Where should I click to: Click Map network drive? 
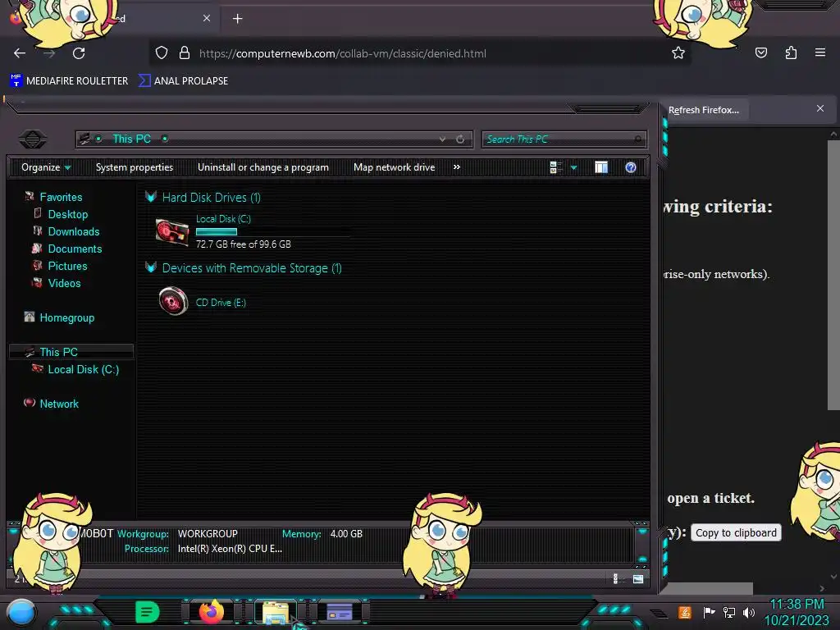pos(395,167)
